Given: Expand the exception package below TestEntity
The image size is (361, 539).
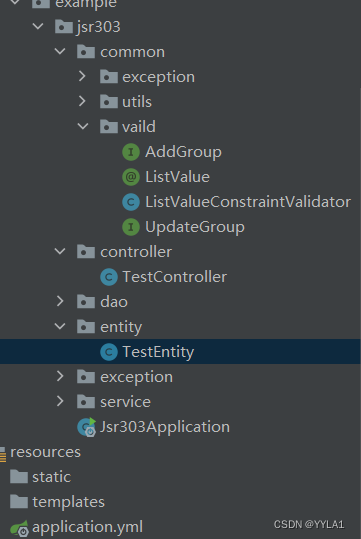Looking at the screenshot, I should [60, 376].
